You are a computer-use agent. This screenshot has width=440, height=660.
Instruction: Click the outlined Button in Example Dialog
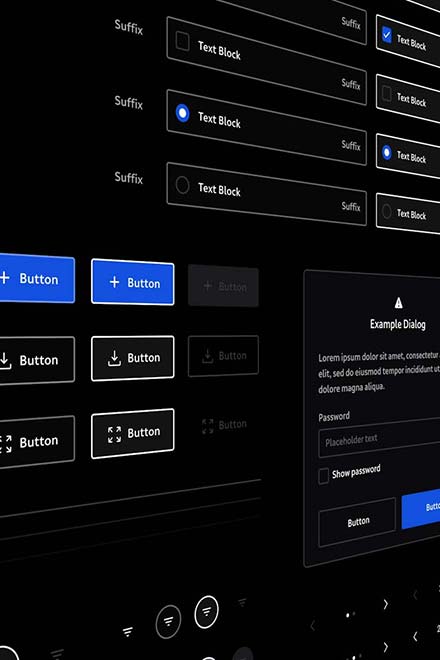(x=357, y=522)
